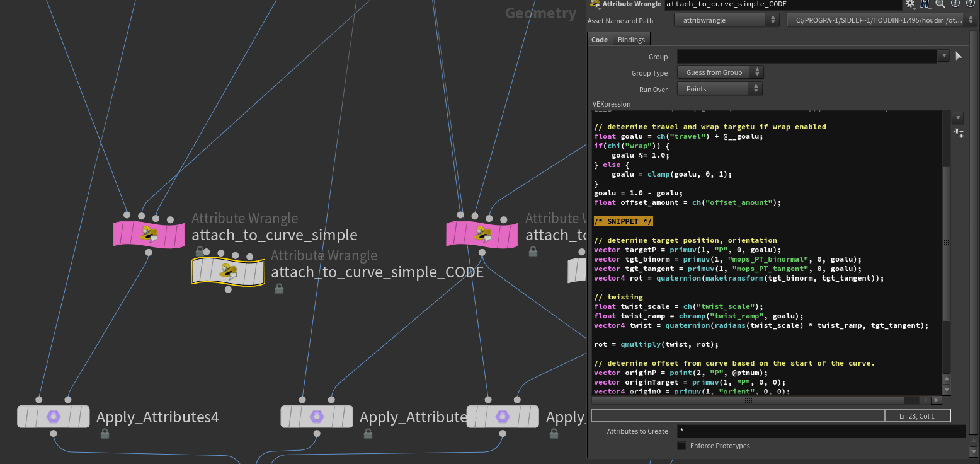
Task: Click the '/* SNIPPET */' comment line
Action: pos(624,221)
